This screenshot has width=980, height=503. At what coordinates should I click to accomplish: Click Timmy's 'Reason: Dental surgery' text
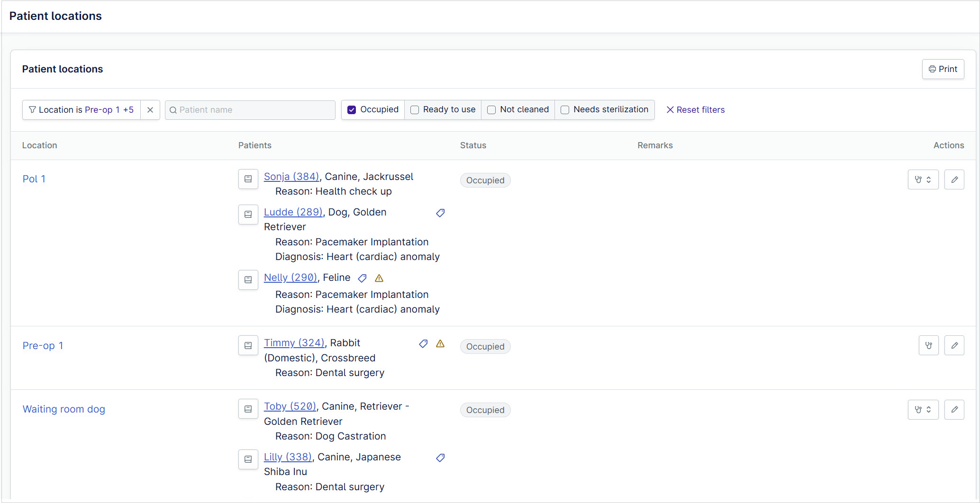click(330, 373)
